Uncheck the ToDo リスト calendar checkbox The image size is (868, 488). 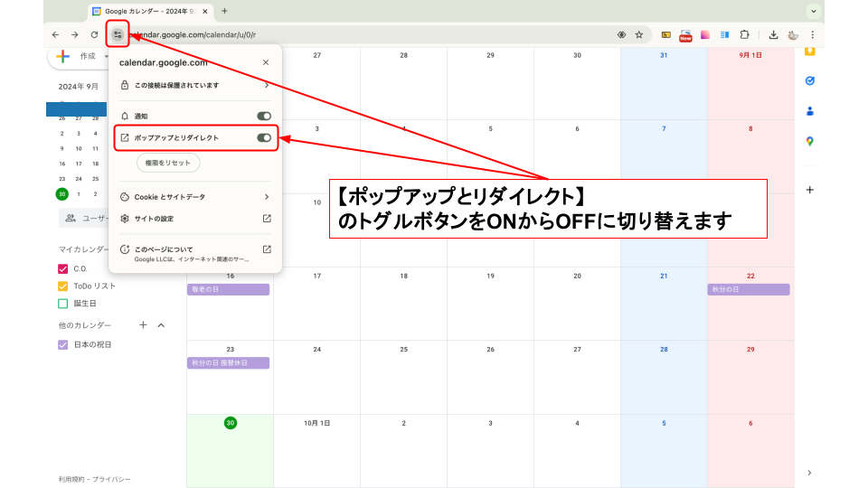pos(63,286)
